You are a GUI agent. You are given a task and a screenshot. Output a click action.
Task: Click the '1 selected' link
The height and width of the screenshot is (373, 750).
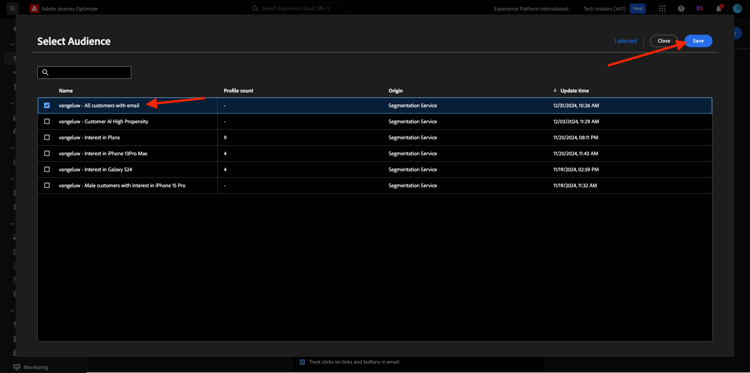[x=625, y=41]
